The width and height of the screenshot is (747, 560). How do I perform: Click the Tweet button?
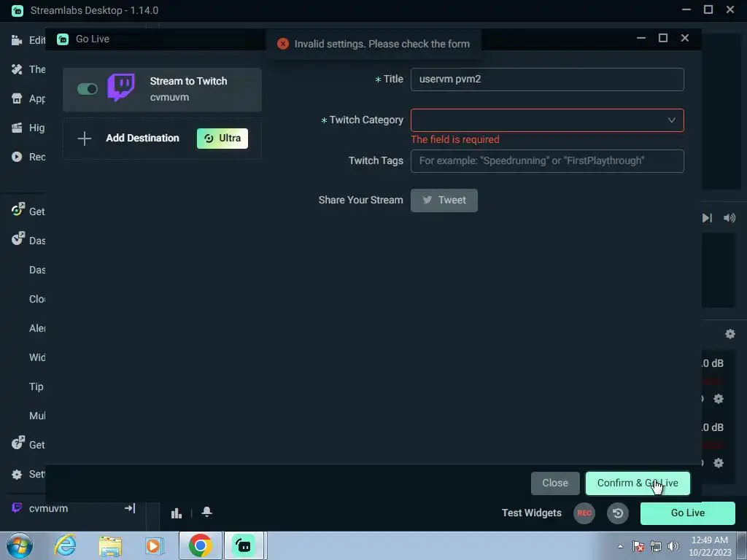pos(444,201)
